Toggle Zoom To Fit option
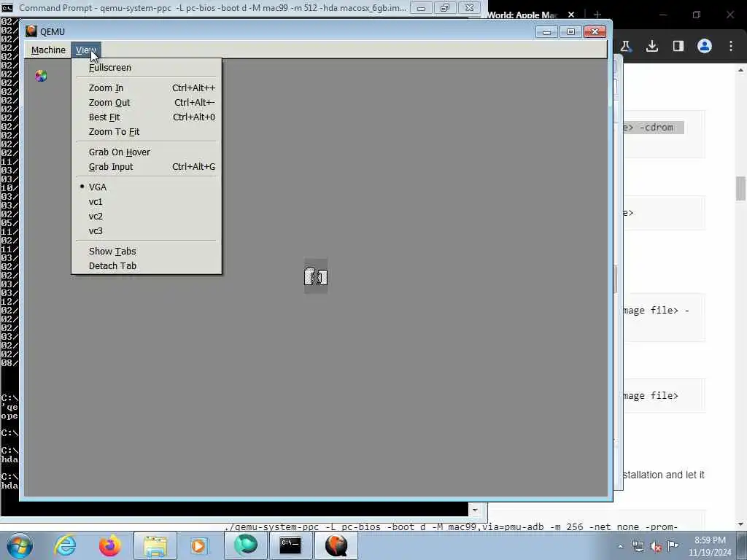The height and width of the screenshot is (560, 747). [146, 132]
